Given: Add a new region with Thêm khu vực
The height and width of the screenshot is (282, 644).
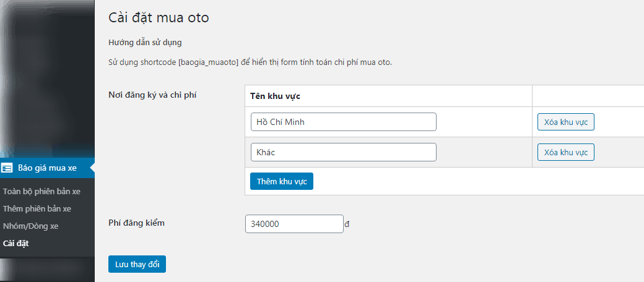Looking at the screenshot, I should click(281, 181).
